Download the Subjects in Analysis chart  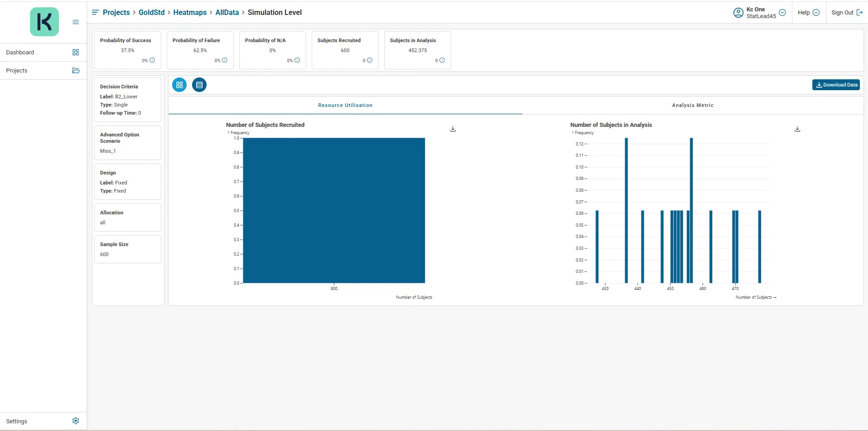(797, 129)
